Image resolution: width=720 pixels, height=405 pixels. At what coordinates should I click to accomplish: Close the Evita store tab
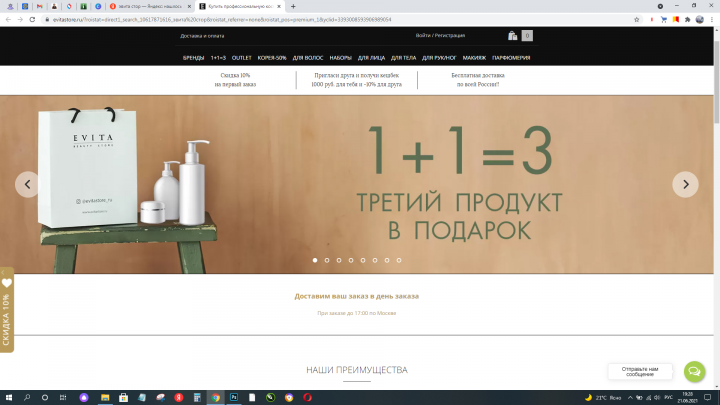click(x=279, y=6)
